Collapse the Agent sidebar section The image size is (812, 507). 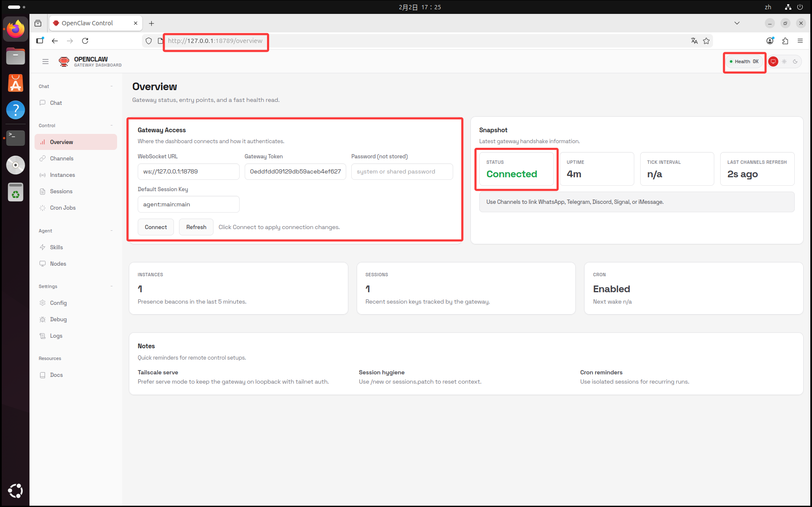(x=112, y=231)
